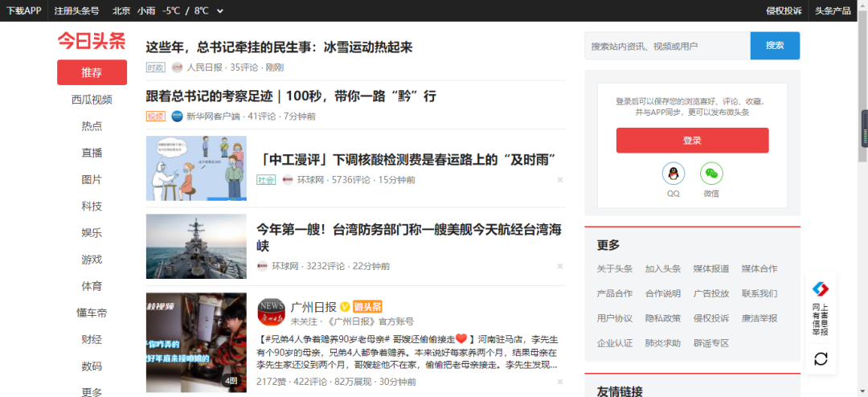This screenshot has height=397, width=868.
Task: Click the 人民日报 source avatar
Action: tap(177, 68)
